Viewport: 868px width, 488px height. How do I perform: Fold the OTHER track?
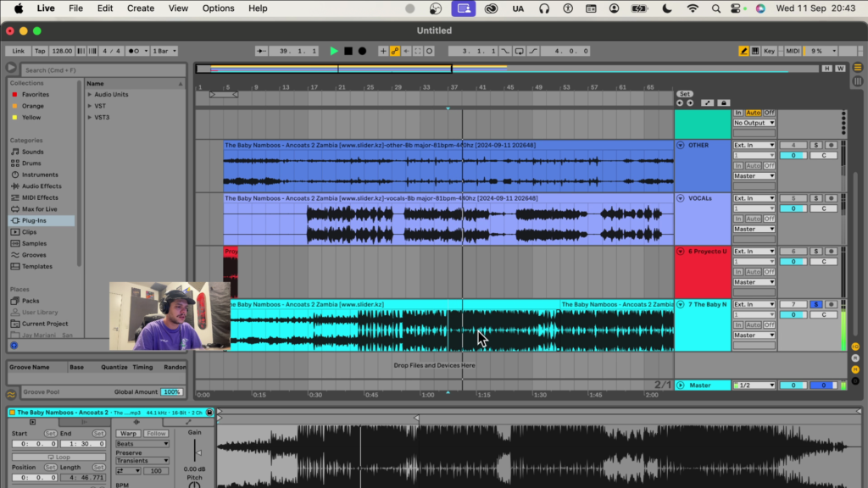[681, 145]
